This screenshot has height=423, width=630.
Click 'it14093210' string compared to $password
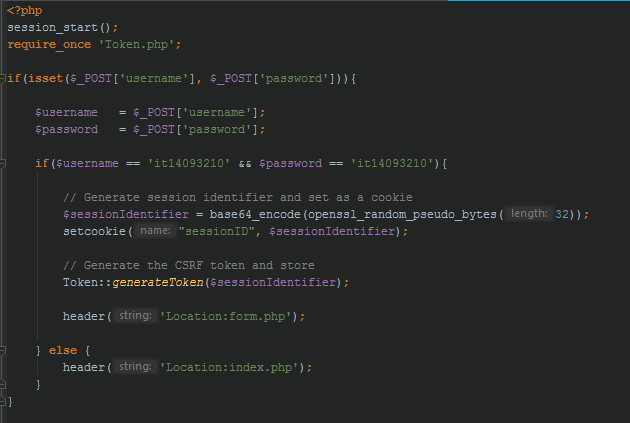coord(392,163)
